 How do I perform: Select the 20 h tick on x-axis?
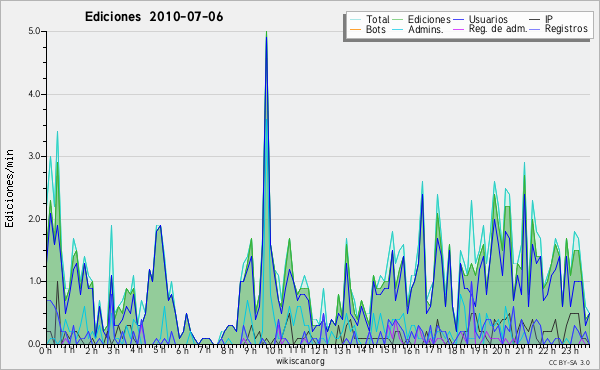pyautogui.click(x=500, y=351)
